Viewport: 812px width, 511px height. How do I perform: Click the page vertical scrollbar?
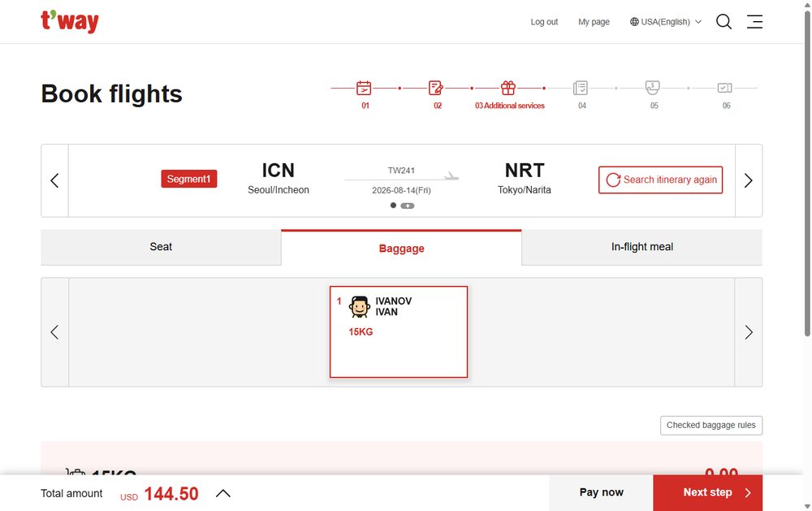tap(807, 174)
